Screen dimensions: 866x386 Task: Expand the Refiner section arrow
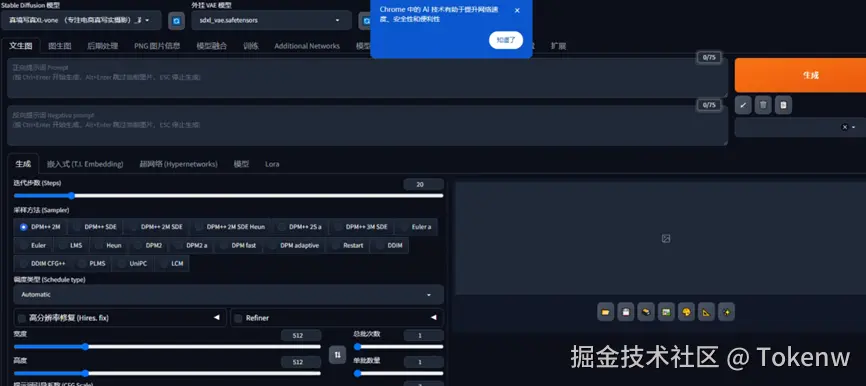(x=434, y=318)
